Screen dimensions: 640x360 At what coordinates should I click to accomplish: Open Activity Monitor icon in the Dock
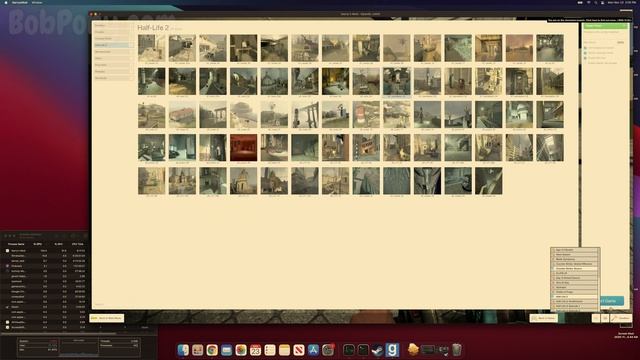pos(349,350)
